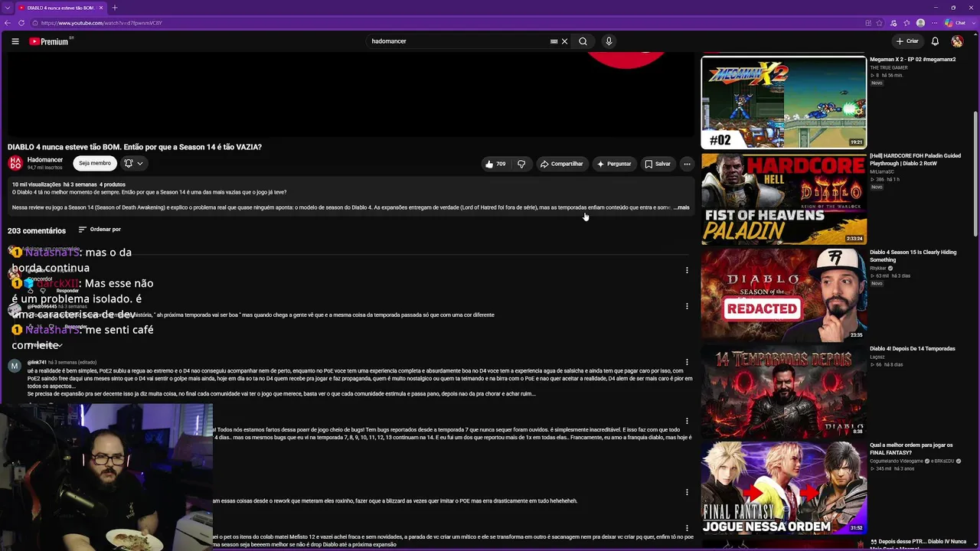Click the Criar button
Viewport: 980px width, 551px height.
coord(906,41)
